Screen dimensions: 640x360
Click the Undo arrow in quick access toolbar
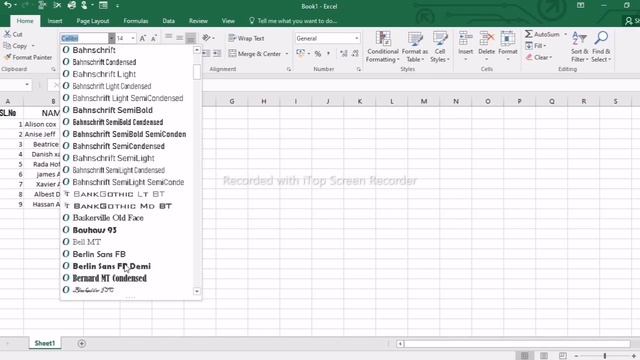click(x=7, y=5)
